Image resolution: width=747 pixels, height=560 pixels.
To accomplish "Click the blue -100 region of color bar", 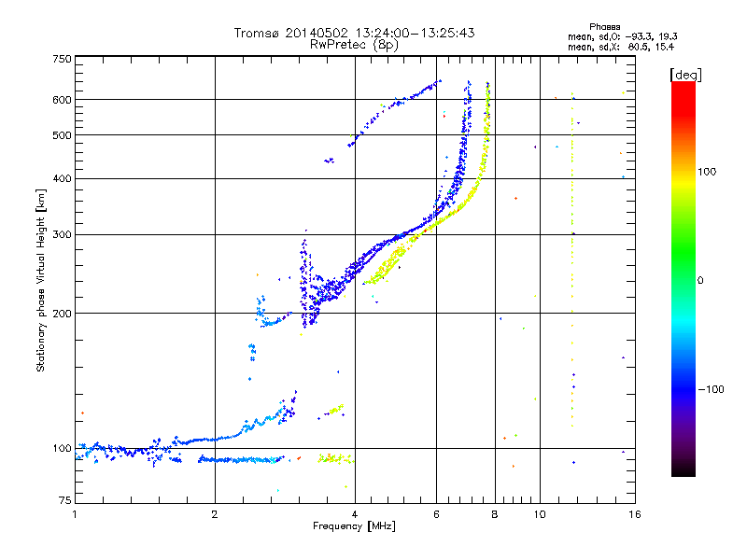I will [x=684, y=389].
